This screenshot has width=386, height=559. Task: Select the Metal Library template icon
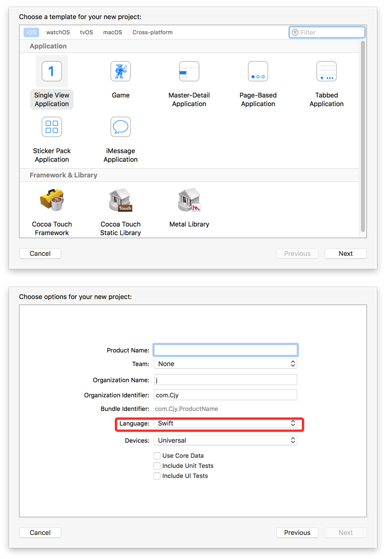189,200
